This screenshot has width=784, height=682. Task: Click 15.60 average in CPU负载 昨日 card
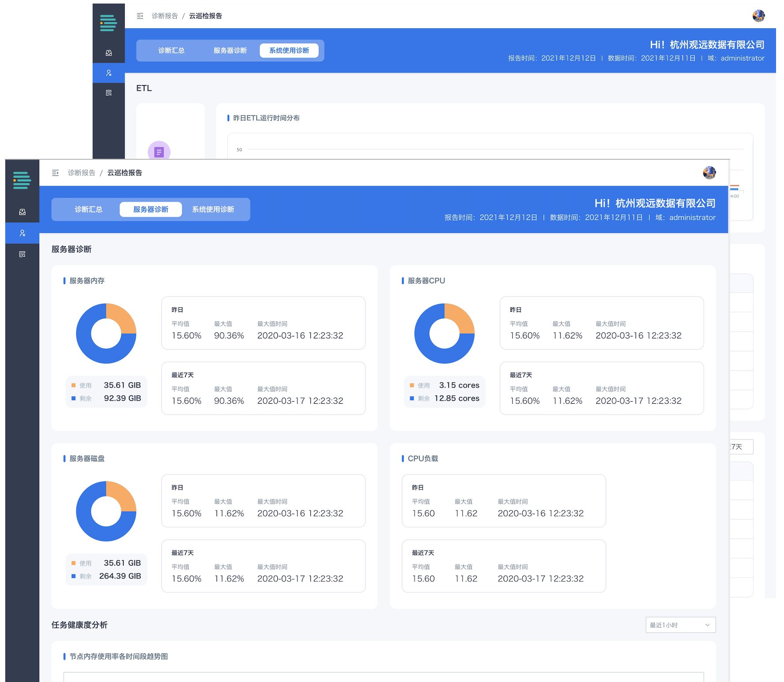click(x=423, y=513)
